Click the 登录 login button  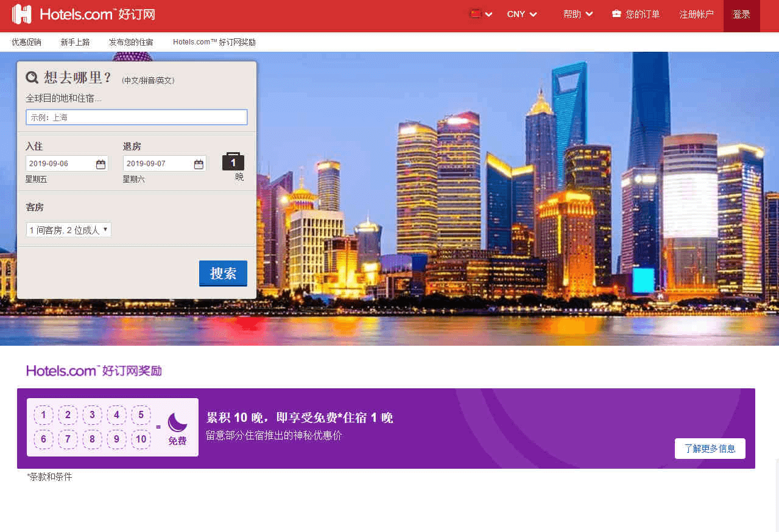coord(741,15)
